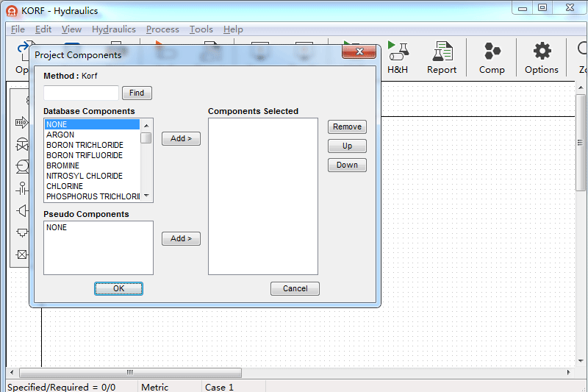Minimize the KORF main window

click(x=523, y=8)
